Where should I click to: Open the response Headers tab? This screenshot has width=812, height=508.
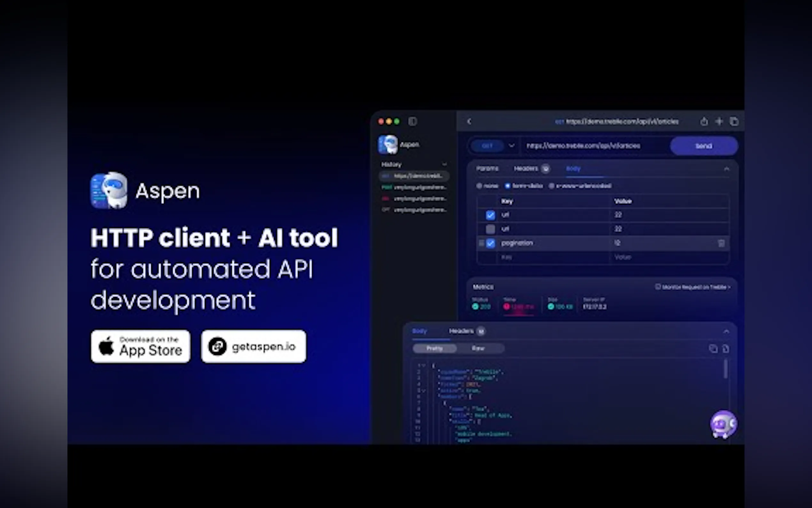(x=461, y=331)
